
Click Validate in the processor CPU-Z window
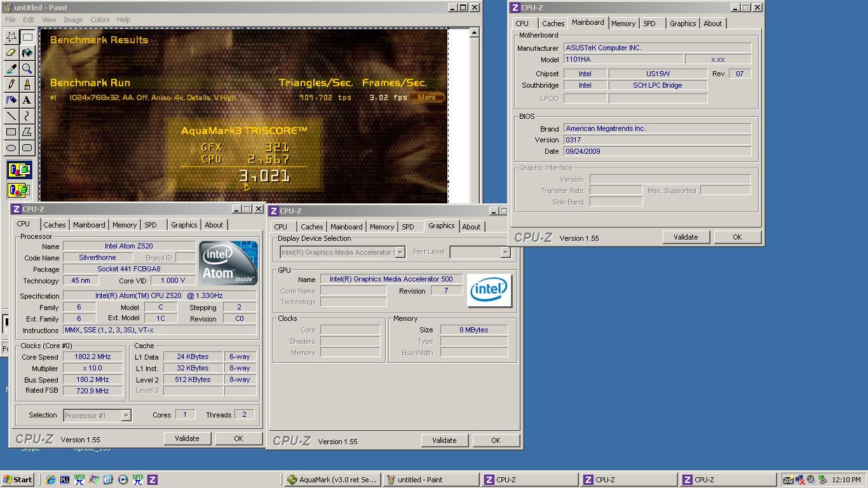pos(187,438)
